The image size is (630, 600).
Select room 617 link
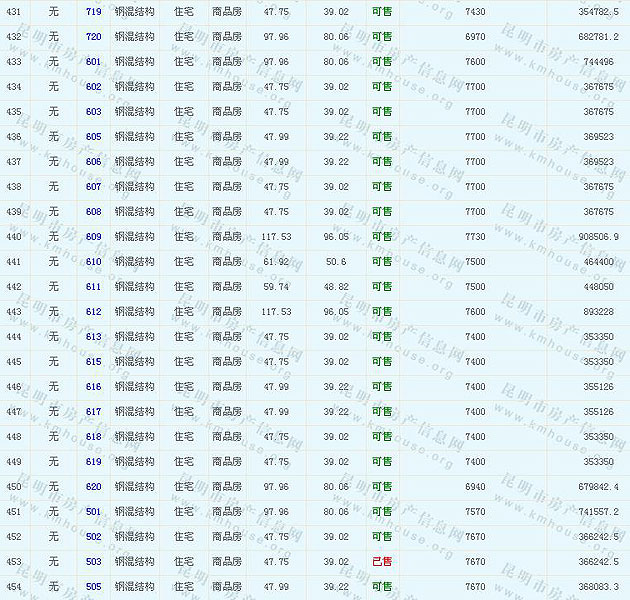tap(94, 412)
